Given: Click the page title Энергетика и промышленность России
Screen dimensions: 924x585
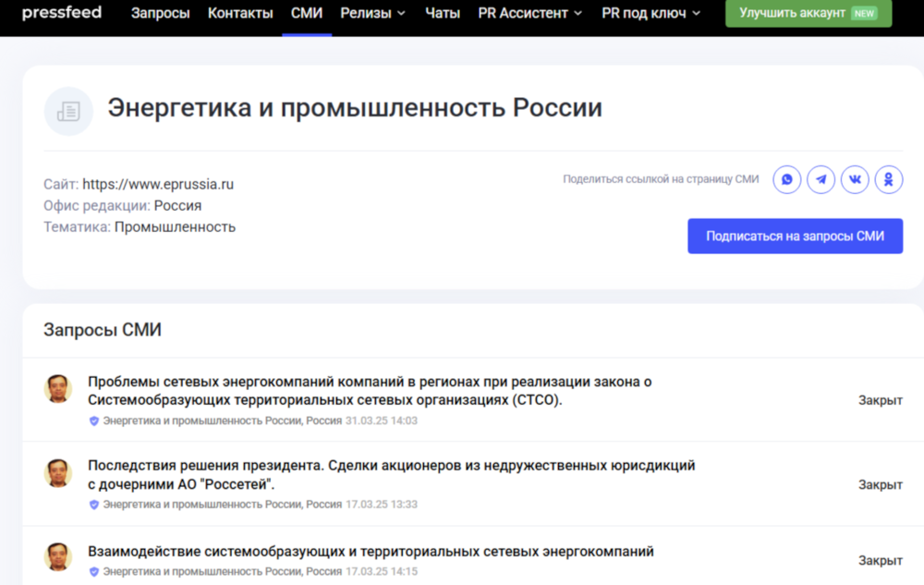Looking at the screenshot, I should point(355,108).
